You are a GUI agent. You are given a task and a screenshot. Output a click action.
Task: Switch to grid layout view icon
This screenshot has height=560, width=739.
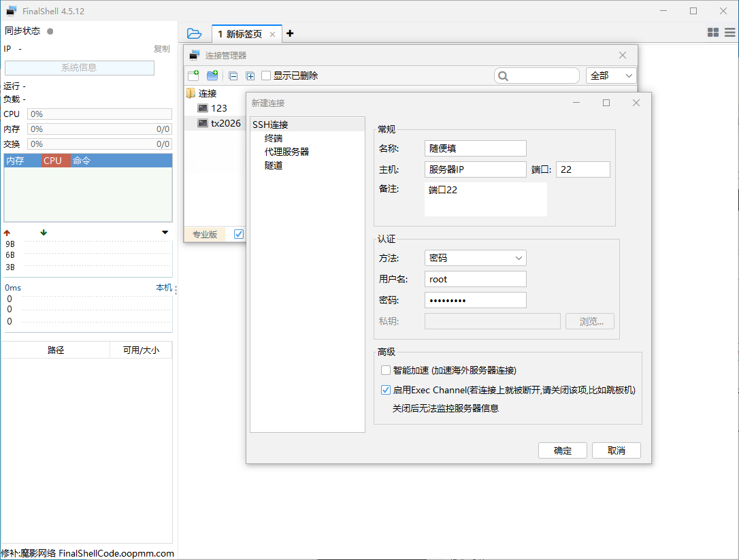point(713,32)
